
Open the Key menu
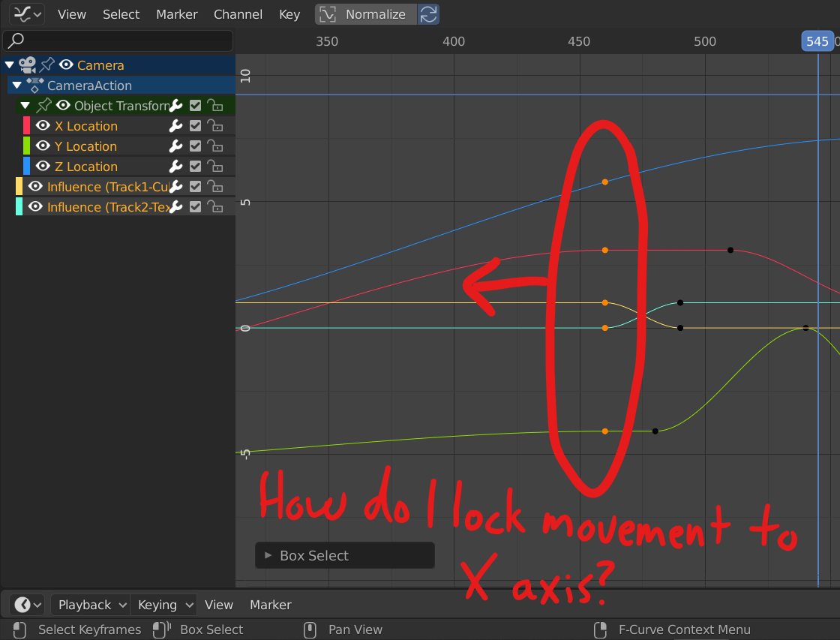click(289, 14)
